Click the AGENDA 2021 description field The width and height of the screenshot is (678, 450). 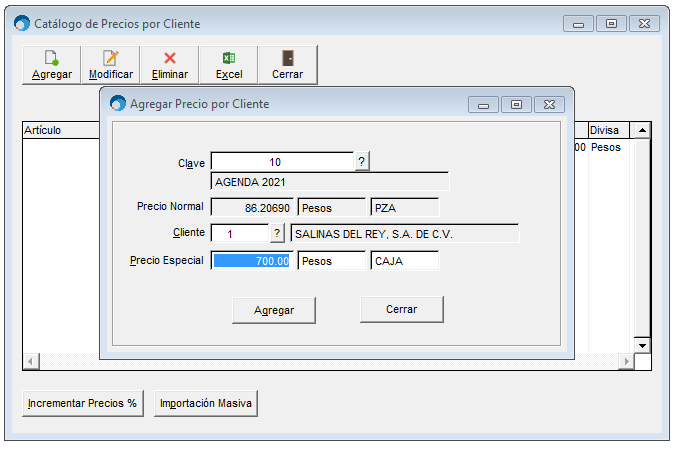(330, 182)
